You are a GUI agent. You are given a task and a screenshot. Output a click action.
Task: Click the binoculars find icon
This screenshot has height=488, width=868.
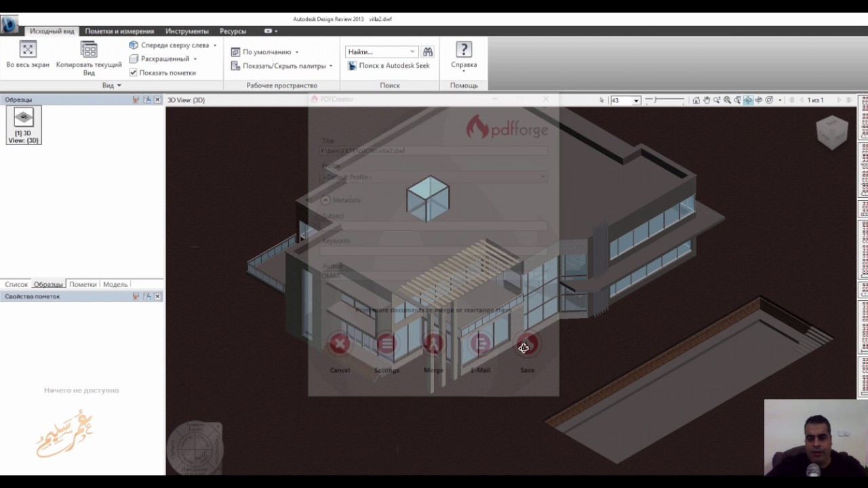(x=428, y=52)
